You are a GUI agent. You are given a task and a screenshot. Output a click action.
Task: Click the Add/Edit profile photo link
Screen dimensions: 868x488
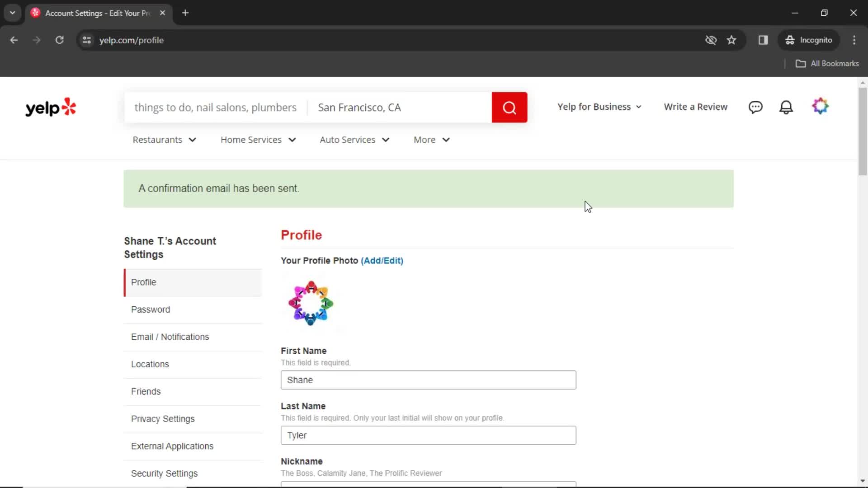click(x=382, y=260)
